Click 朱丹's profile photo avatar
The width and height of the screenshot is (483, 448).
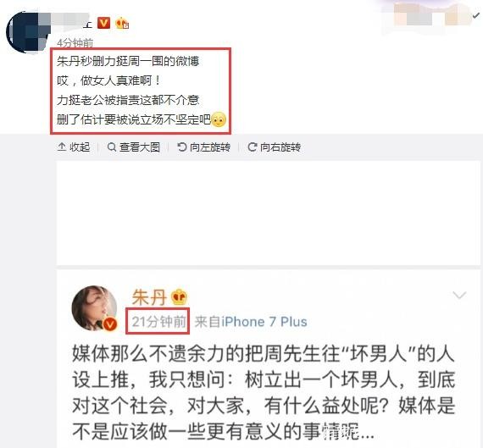tap(94, 308)
